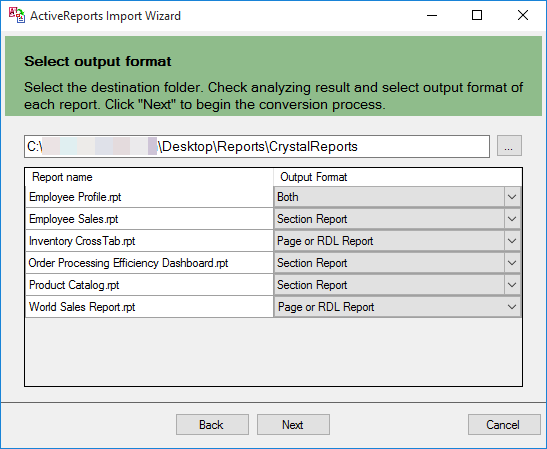Click the Output Format column header
Screen dimensions: 547x449
(x=398, y=177)
